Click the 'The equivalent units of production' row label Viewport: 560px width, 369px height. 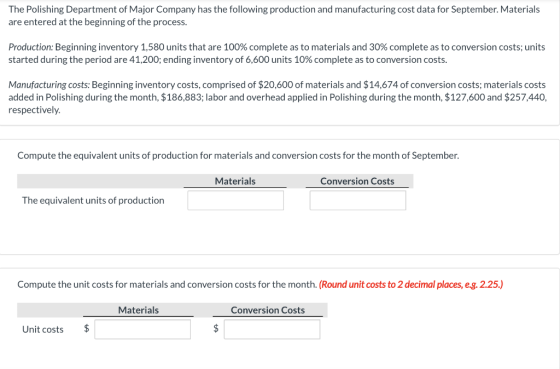click(x=93, y=200)
